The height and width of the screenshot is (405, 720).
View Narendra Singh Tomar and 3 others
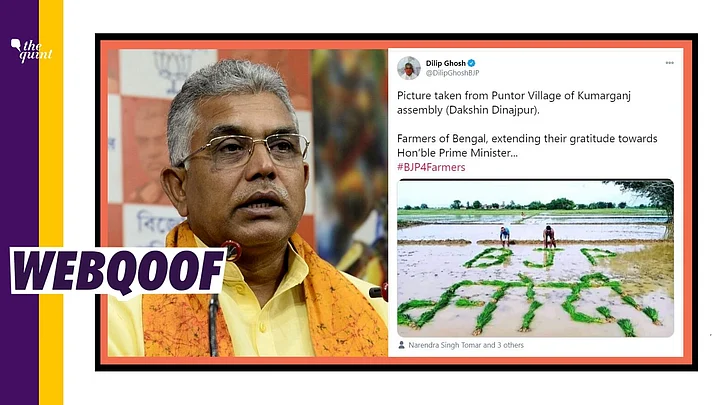click(466, 345)
